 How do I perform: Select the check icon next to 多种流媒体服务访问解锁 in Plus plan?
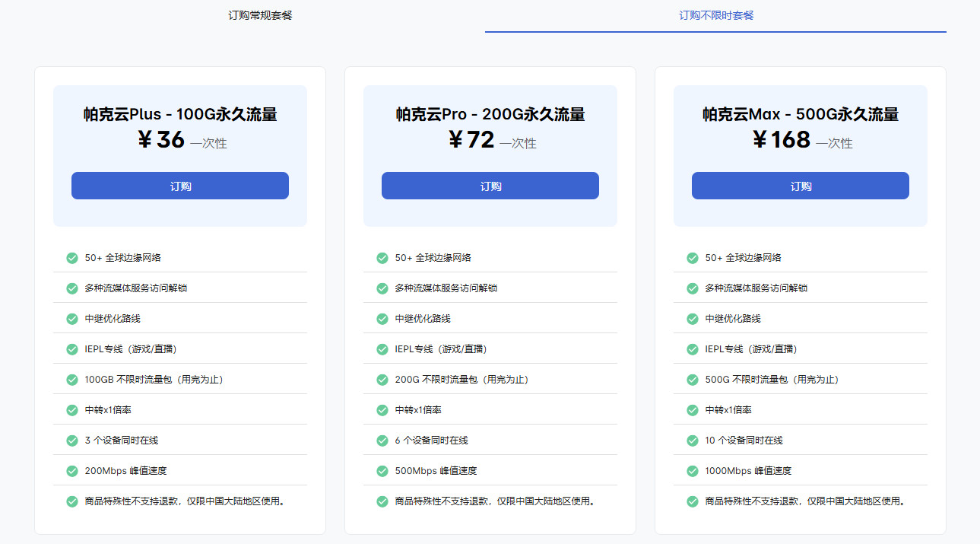pyautogui.click(x=71, y=288)
